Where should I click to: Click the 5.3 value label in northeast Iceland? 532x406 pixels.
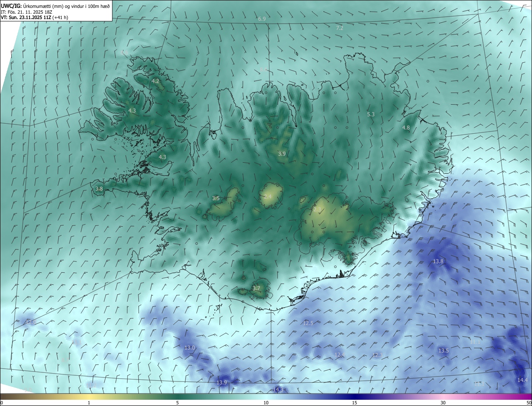pos(371,114)
